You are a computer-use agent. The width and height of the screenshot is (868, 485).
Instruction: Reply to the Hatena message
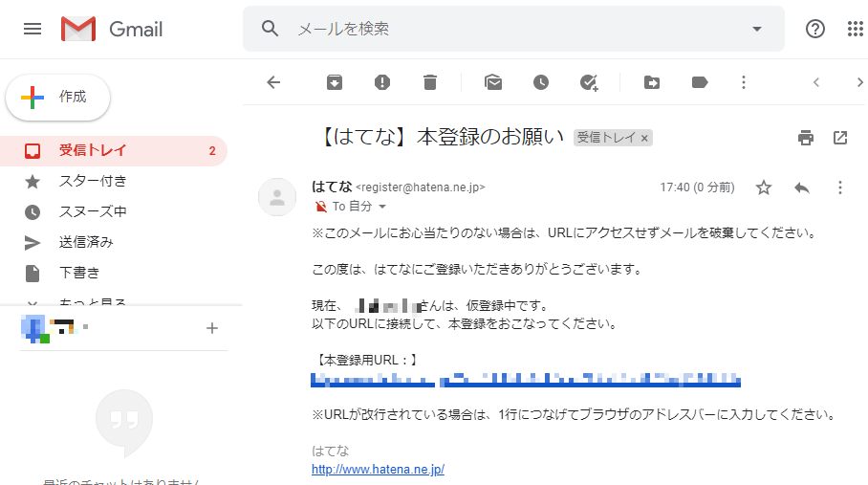tap(802, 187)
